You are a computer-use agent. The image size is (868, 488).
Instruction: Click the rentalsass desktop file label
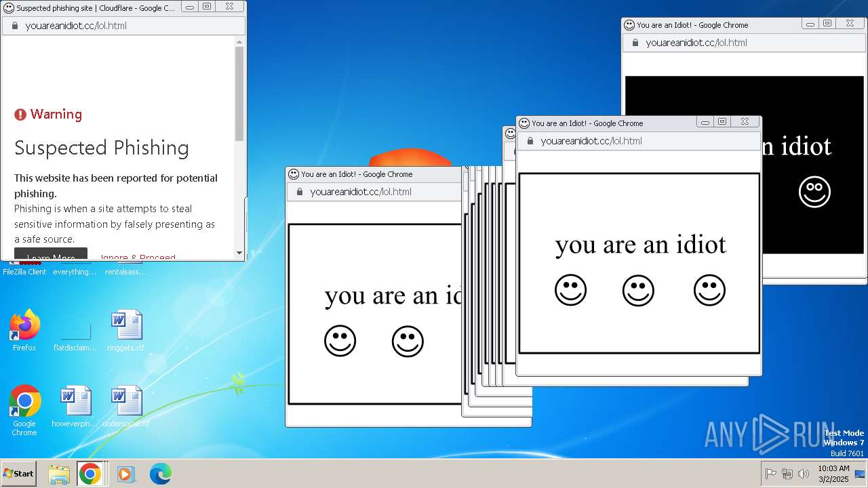(126, 272)
